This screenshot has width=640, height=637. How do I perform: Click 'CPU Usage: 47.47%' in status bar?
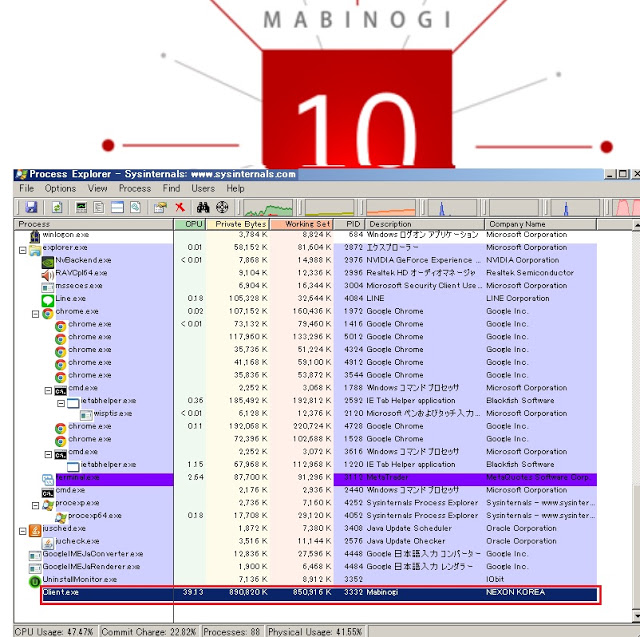55,632
